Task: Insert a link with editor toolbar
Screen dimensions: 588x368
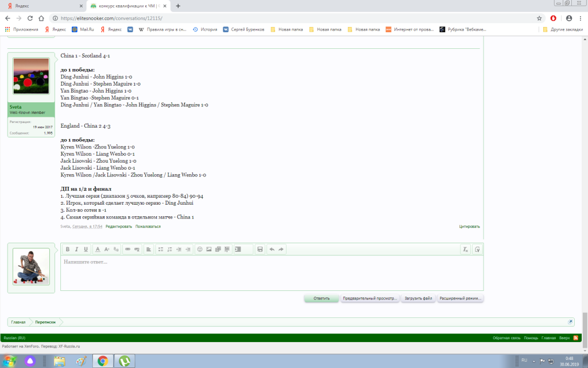Action: tap(128, 249)
